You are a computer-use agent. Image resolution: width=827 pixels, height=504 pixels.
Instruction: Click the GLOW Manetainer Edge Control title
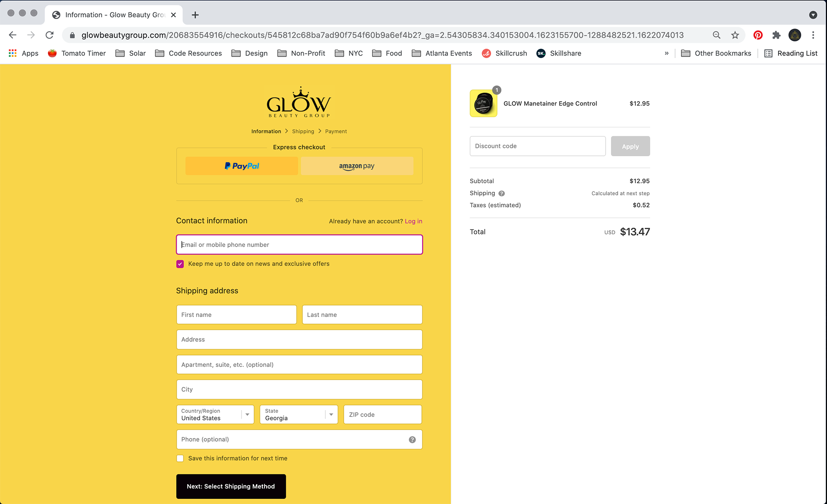click(550, 103)
